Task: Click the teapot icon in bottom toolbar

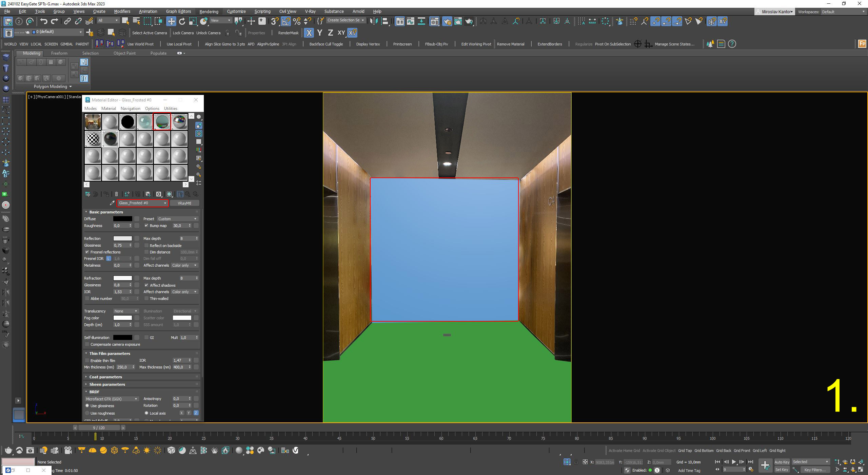Action: [x=8, y=450]
